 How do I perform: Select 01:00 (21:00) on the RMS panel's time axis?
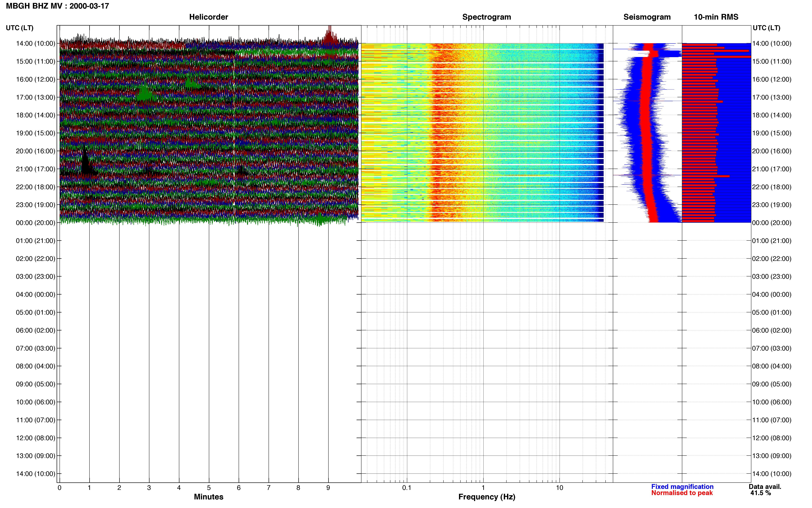tap(772, 241)
